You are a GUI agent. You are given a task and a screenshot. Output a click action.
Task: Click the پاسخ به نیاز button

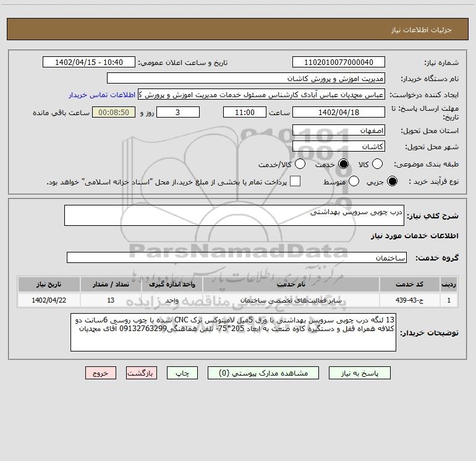pyautogui.click(x=359, y=373)
